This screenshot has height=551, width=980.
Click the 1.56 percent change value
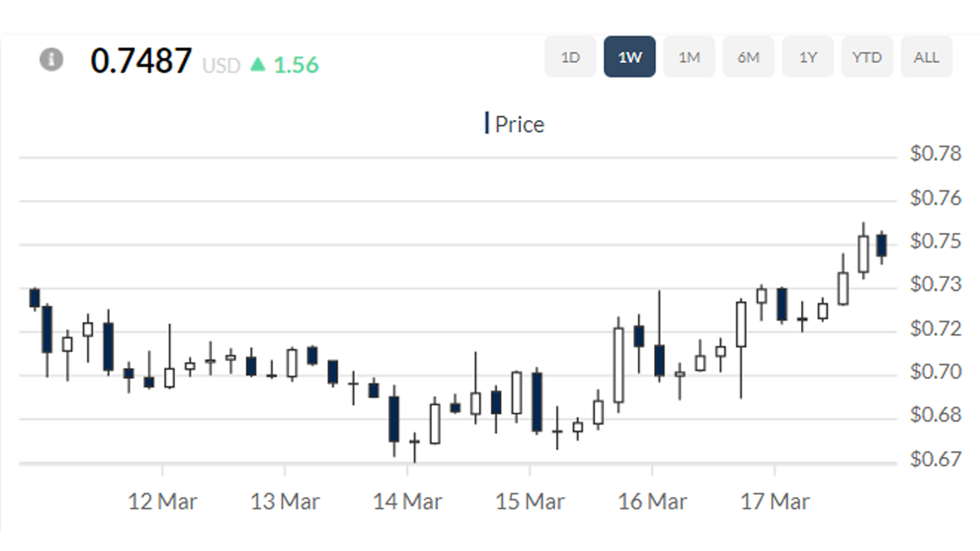coord(296,65)
